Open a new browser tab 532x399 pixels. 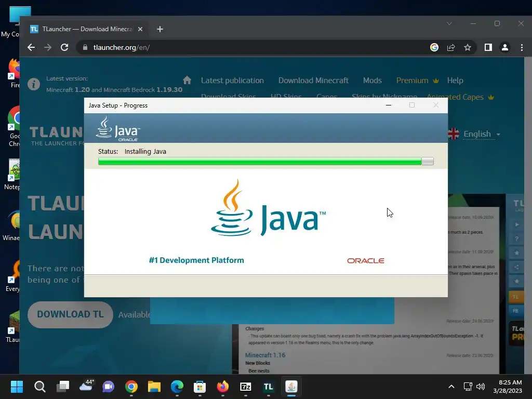click(160, 29)
